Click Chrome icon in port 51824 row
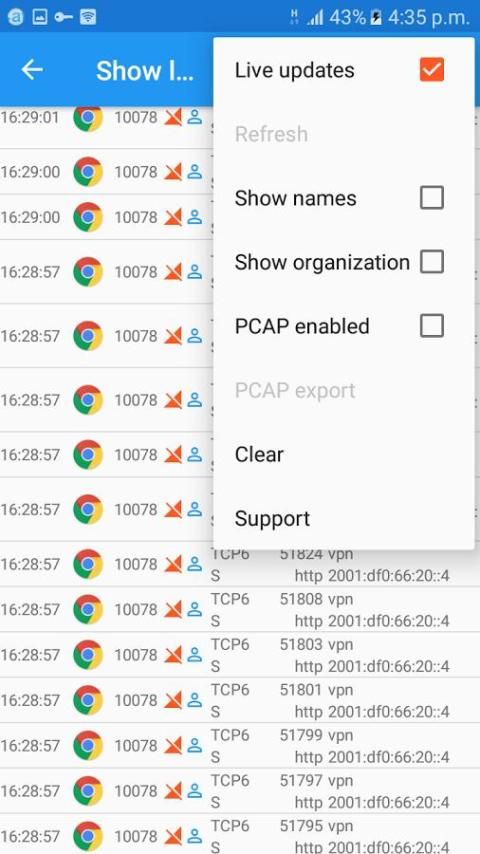This screenshot has height=854, width=480. (x=88, y=564)
